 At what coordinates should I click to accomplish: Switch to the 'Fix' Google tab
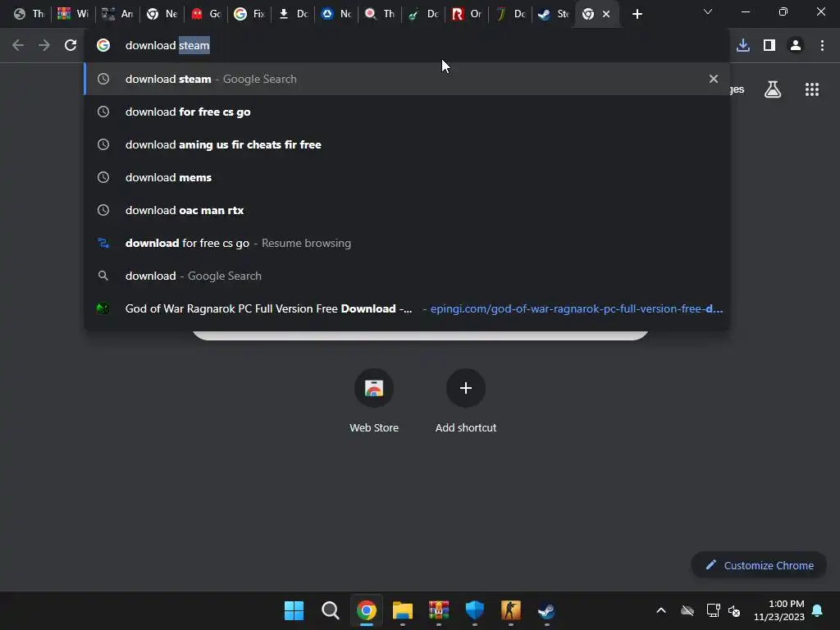pyautogui.click(x=249, y=14)
